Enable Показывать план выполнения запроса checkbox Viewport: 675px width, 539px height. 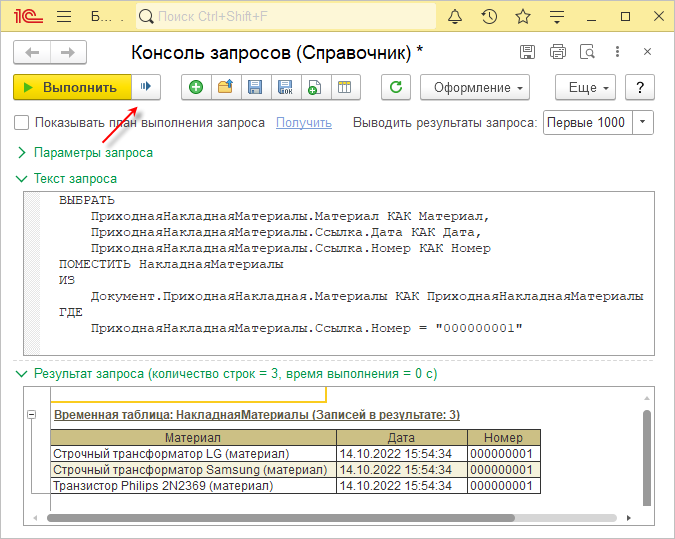22,123
